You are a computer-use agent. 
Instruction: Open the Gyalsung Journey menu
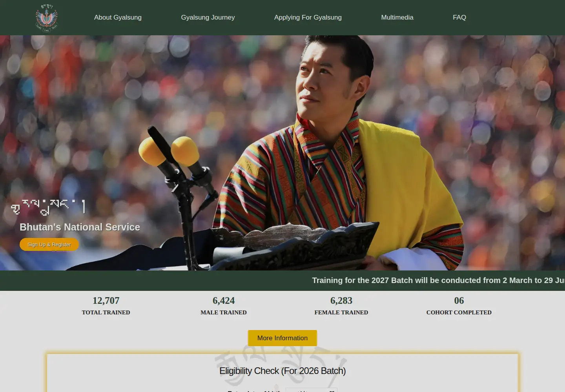[208, 17]
